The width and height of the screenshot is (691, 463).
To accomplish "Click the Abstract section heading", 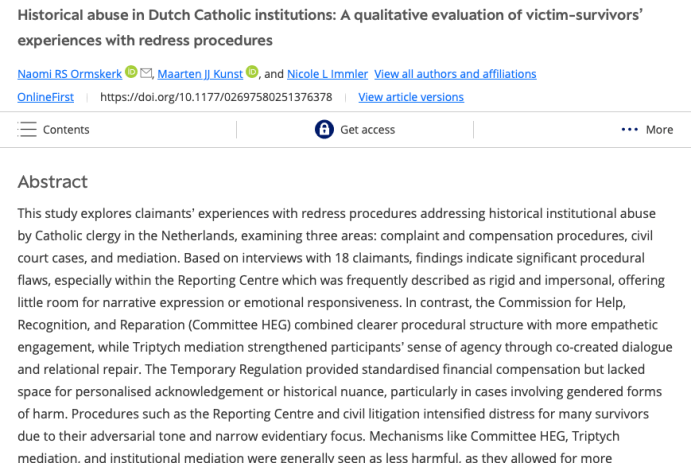I will click(x=53, y=182).
